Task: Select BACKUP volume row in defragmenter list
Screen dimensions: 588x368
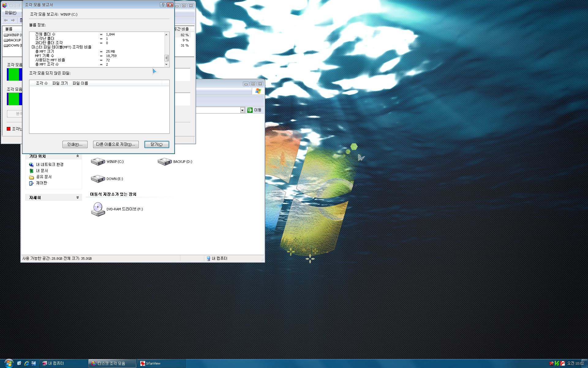Action: [13, 40]
